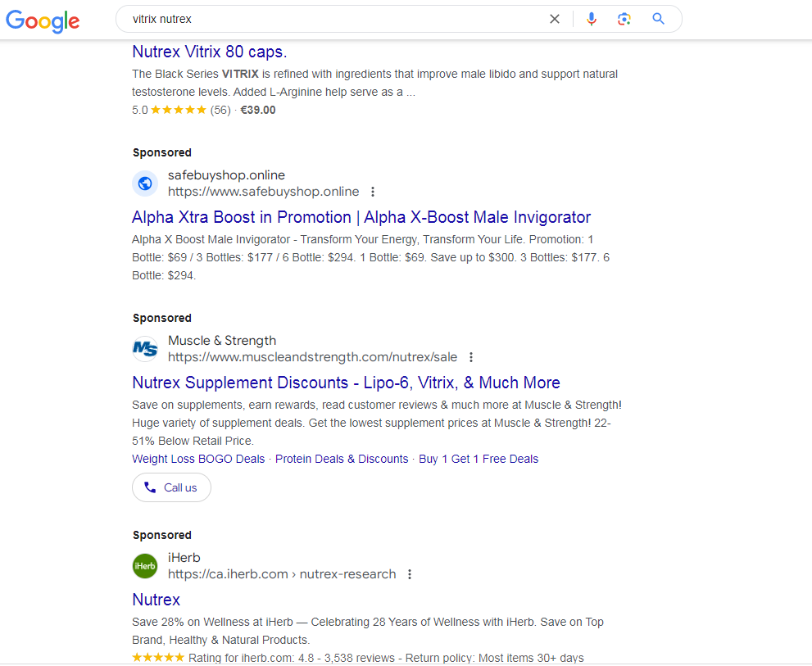The width and height of the screenshot is (812, 666).
Task: Open the Nutrex Vitrix 80 caps. result
Action: coord(209,52)
